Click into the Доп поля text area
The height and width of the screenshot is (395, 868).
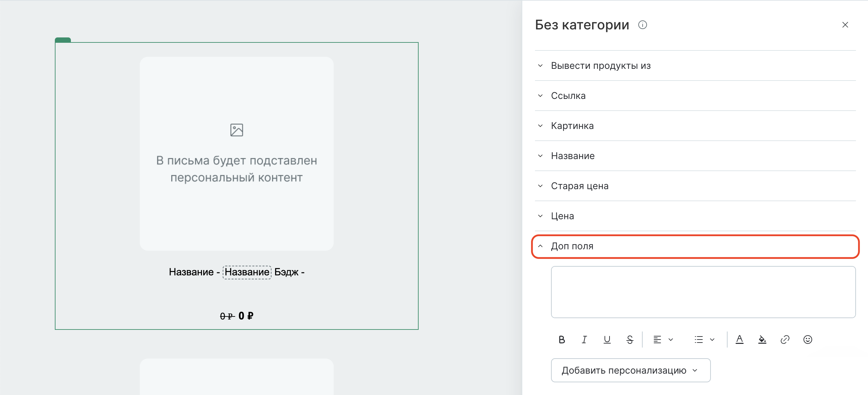point(703,292)
